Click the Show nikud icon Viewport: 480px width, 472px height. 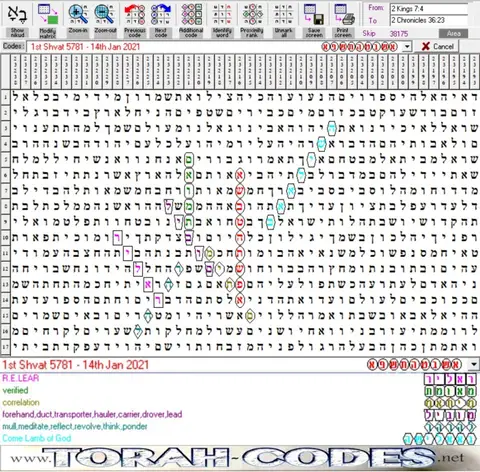17,14
